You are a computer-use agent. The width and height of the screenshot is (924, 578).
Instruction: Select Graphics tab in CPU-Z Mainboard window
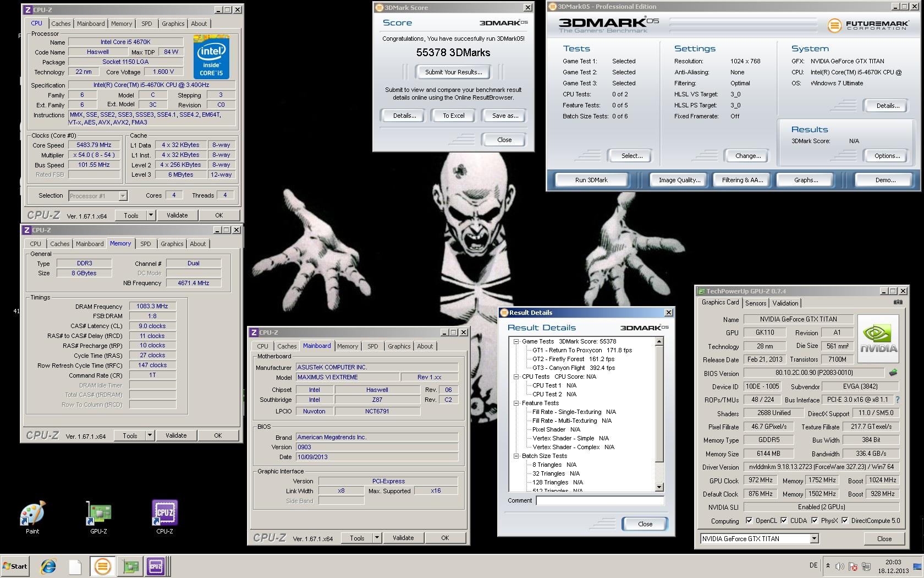(399, 346)
